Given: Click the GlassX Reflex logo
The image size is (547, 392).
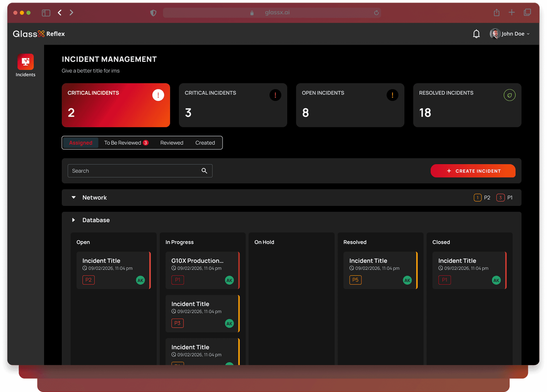Looking at the screenshot, I should coord(39,33).
